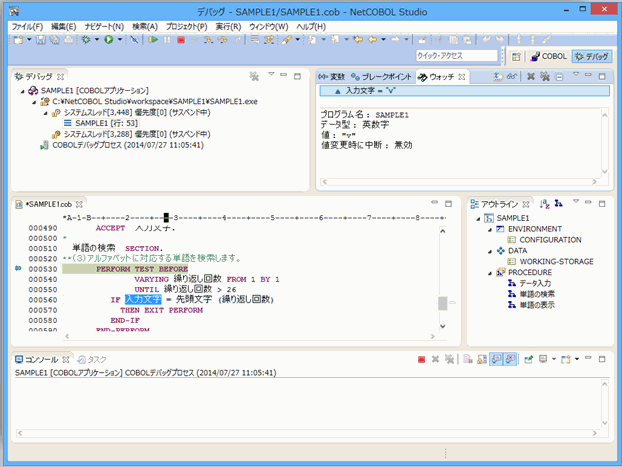Image resolution: width=622 pixels, height=467 pixels.
Task: Click the Suspend pause toolbar icon
Action: tap(167, 40)
